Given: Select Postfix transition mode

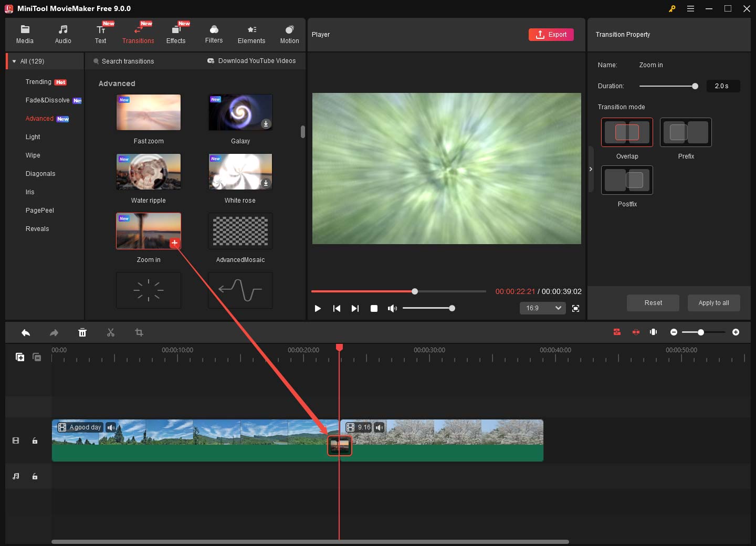Looking at the screenshot, I should click(x=627, y=180).
